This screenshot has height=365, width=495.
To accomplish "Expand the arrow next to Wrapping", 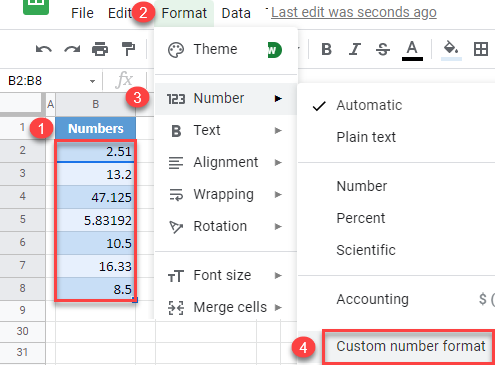I will [x=278, y=195].
